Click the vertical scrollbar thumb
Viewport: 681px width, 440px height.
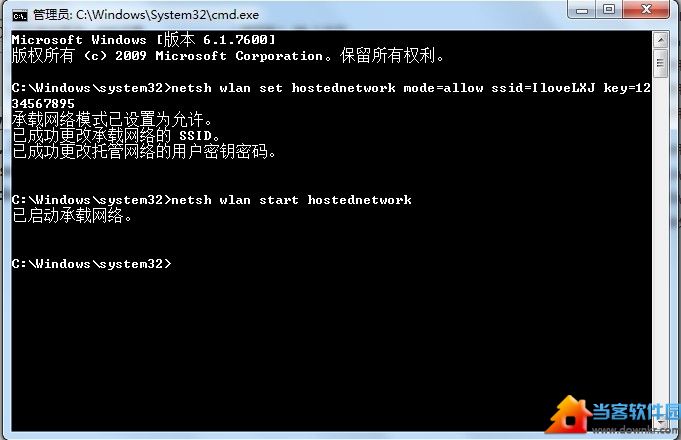tap(660, 63)
